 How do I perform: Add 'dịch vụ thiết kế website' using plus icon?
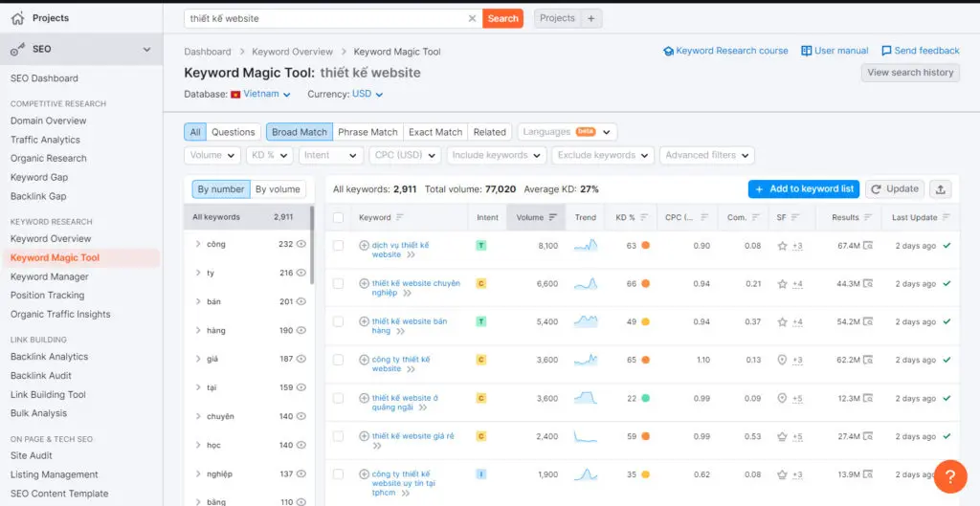coord(364,246)
